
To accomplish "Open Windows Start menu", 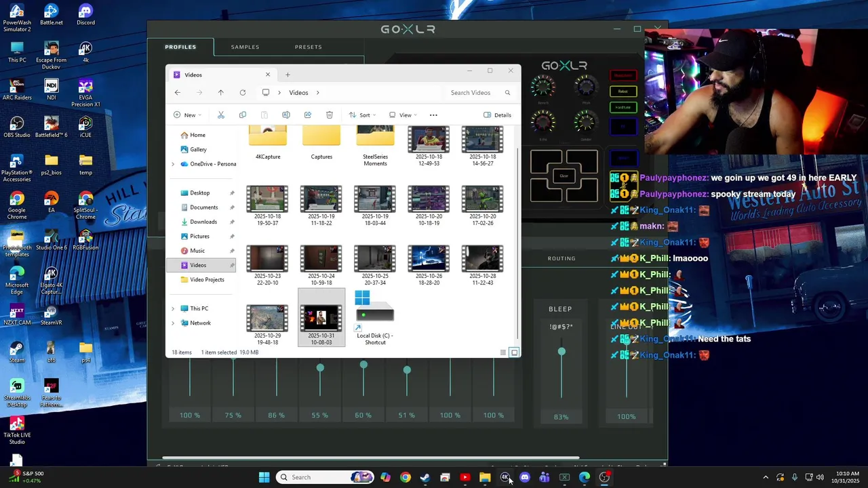I will click(x=264, y=477).
